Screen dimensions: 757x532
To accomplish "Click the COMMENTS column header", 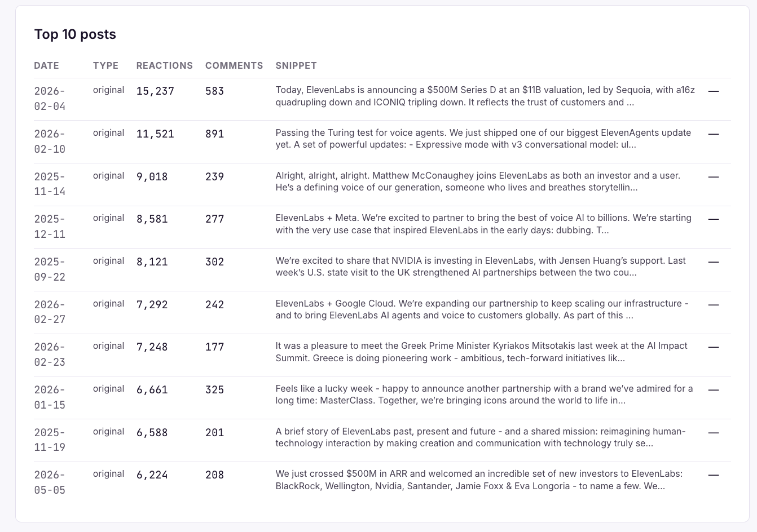I will click(x=234, y=65).
